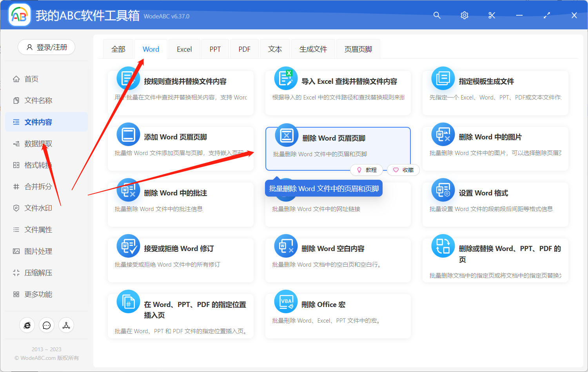Open the 页眉页脚 tab
This screenshot has width=588, height=372.
pyautogui.click(x=358, y=49)
